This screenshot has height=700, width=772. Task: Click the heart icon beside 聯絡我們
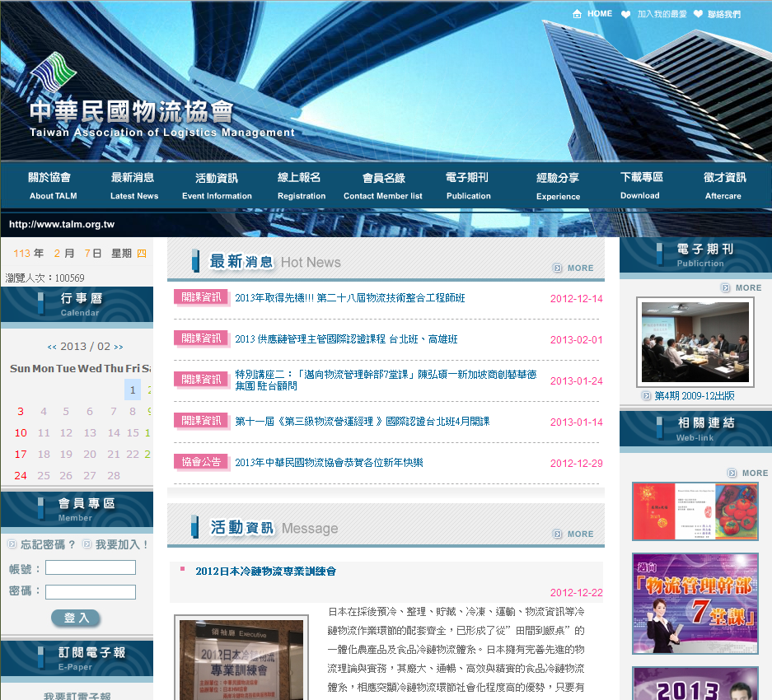[698, 14]
